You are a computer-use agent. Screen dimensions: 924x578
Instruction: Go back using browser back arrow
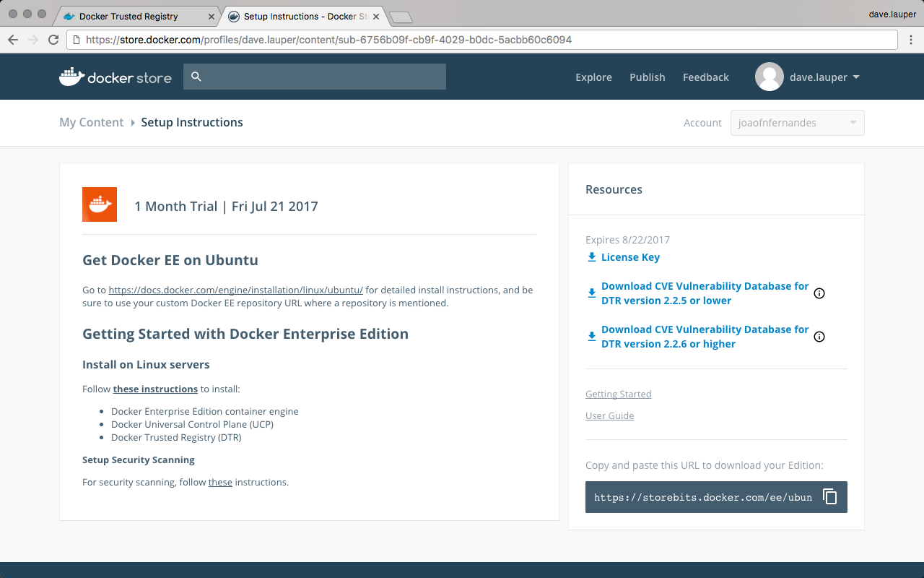[x=13, y=40]
